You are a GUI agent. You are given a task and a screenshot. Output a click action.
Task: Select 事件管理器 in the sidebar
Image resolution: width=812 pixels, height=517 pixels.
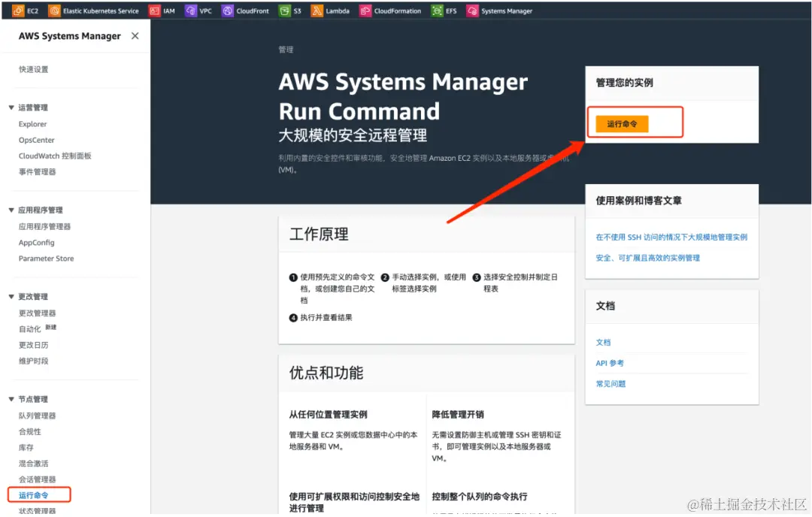pyautogui.click(x=38, y=172)
